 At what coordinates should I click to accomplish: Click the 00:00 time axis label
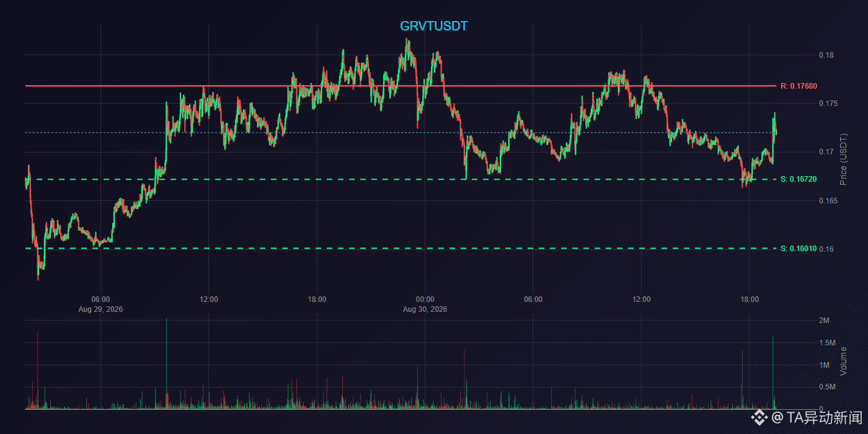click(425, 299)
